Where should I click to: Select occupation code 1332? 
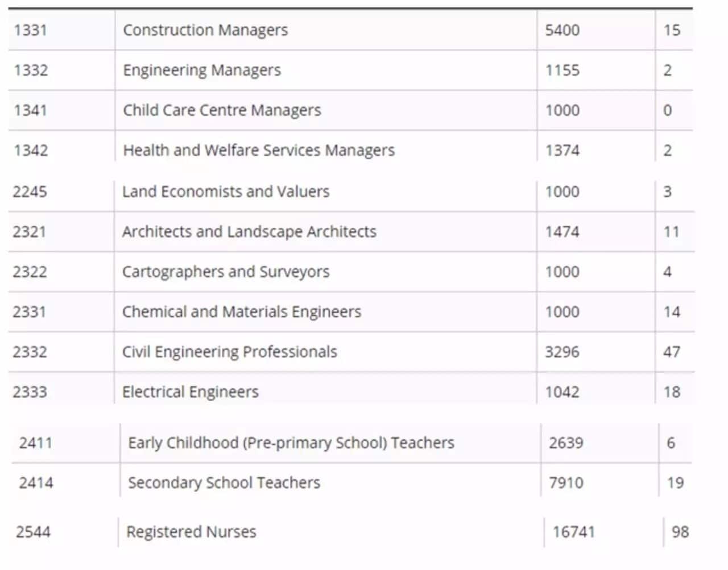[31, 70]
